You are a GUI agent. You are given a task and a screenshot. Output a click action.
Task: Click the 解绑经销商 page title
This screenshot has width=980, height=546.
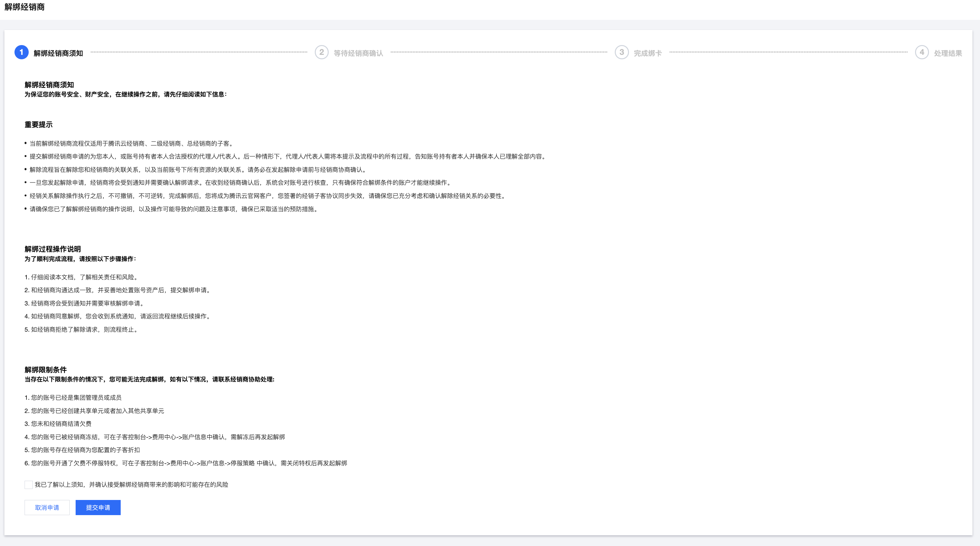pyautogui.click(x=24, y=7)
